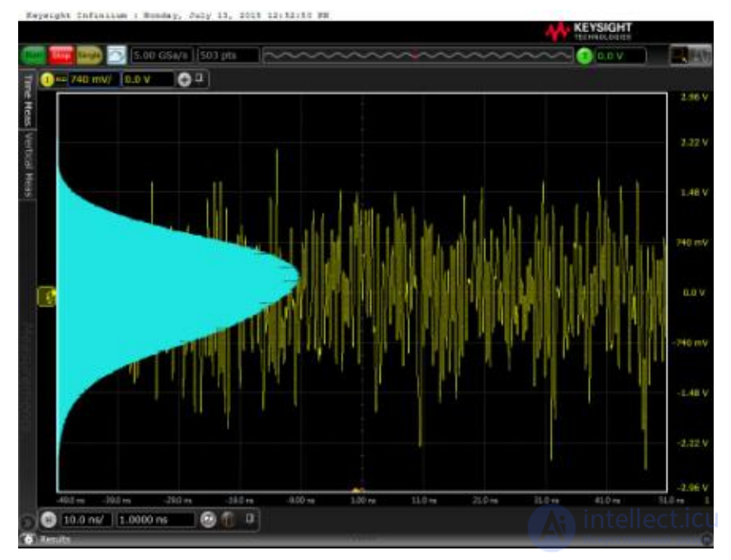Click the 1.48 V axis label
This screenshot has height=560, width=731.
pyautogui.click(x=694, y=192)
